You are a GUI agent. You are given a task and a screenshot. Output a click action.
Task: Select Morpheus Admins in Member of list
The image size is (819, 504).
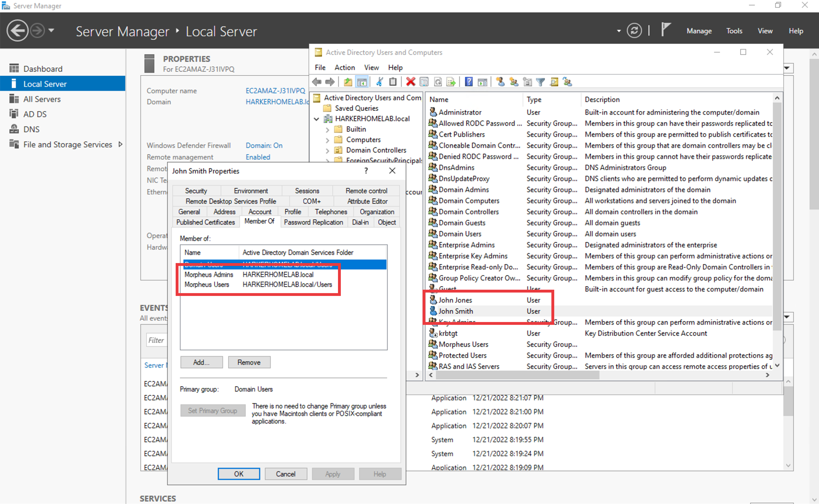[x=209, y=275]
